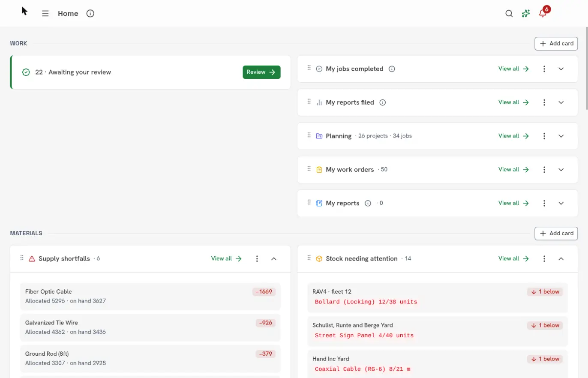This screenshot has width=588, height=378.
Task: Grab drag handle of Supply shortfalls card
Action: pos(22,258)
